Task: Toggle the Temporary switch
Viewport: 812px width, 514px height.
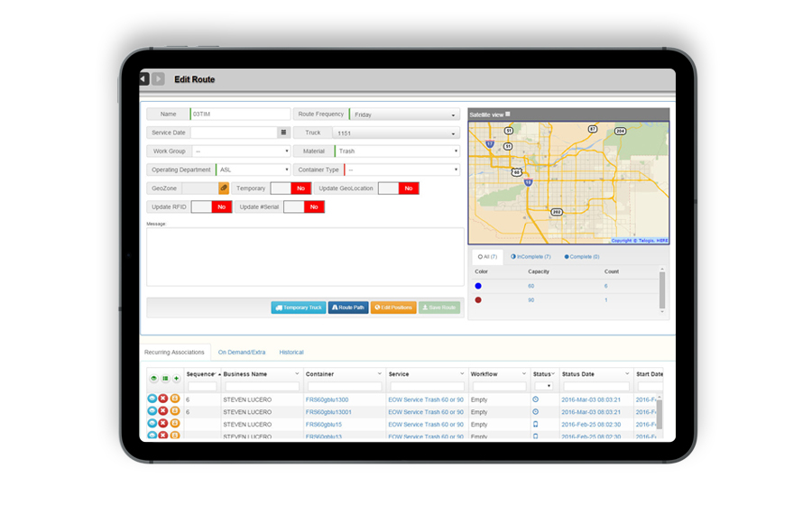Action: 291,188
